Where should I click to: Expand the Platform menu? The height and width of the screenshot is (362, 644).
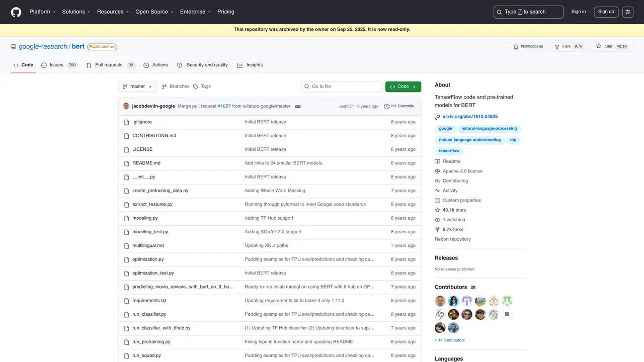(43, 12)
